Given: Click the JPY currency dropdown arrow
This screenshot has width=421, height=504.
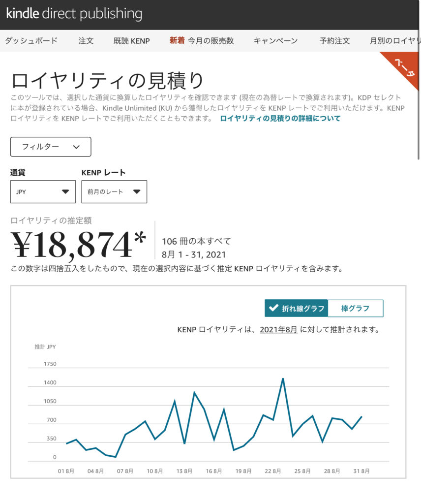Looking at the screenshot, I should click(65, 191).
